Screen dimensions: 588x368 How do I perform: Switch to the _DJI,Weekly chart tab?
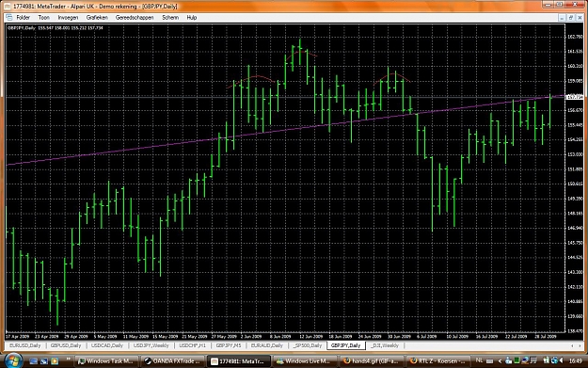click(385, 345)
